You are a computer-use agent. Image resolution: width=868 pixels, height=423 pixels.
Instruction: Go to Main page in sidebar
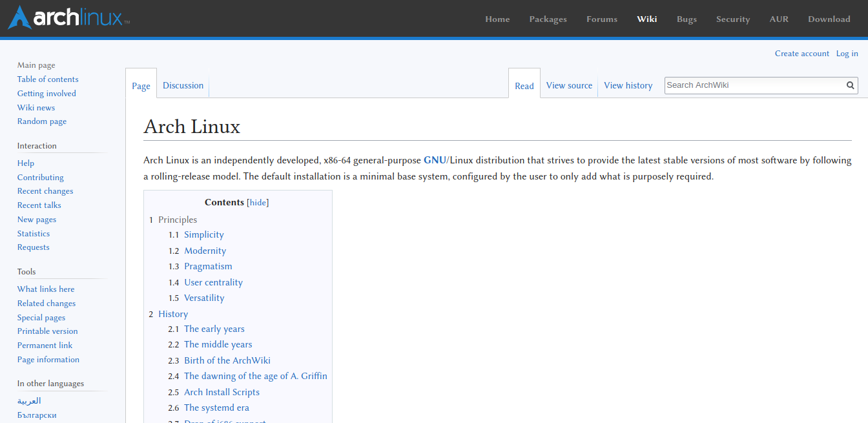(36, 65)
